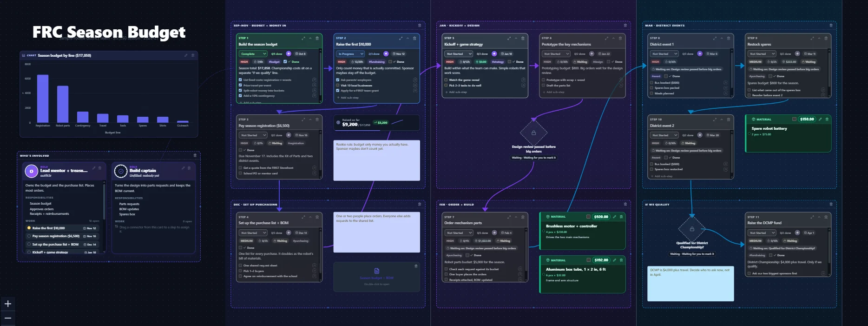Open the Season Budget BOM document card

376,277
